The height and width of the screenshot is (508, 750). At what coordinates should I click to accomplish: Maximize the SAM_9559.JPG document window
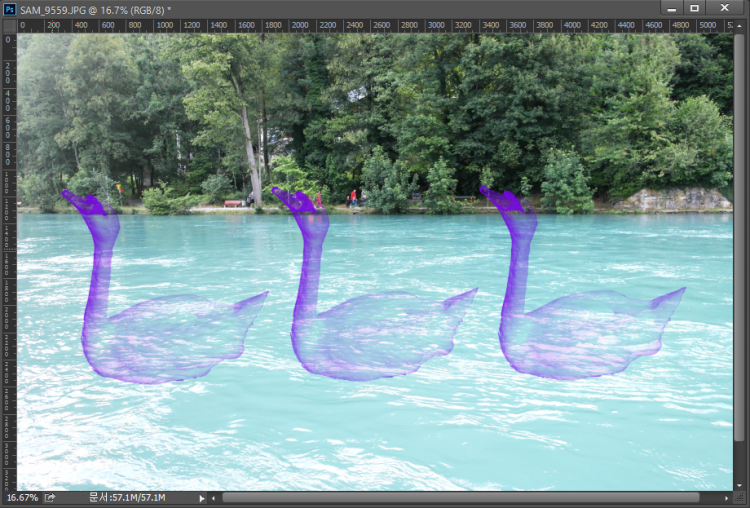695,8
